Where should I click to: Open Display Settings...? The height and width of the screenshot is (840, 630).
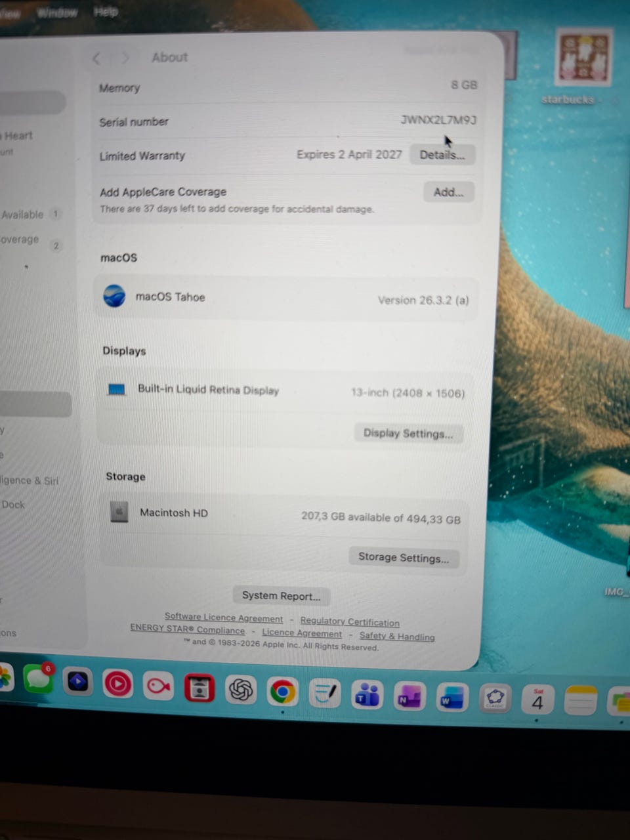point(408,433)
